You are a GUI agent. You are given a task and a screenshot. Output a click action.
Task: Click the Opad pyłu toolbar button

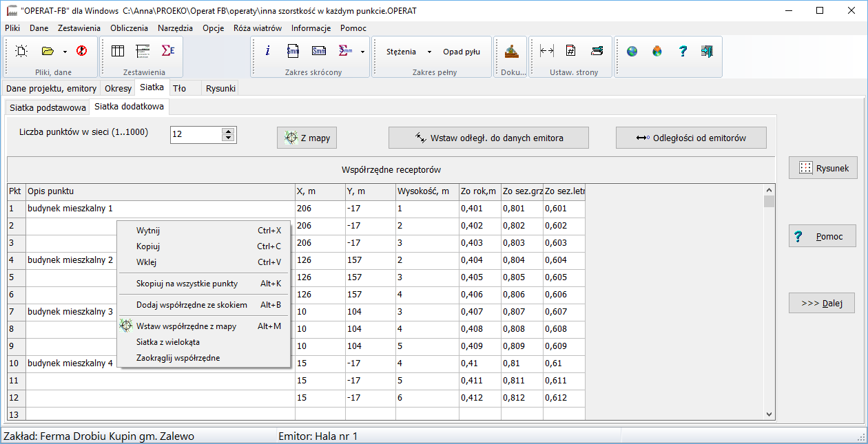coord(462,52)
